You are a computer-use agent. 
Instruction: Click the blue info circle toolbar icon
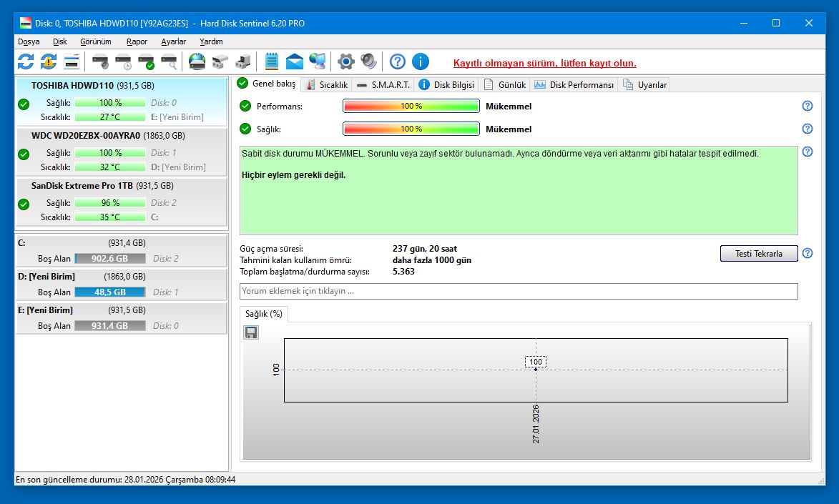click(421, 61)
